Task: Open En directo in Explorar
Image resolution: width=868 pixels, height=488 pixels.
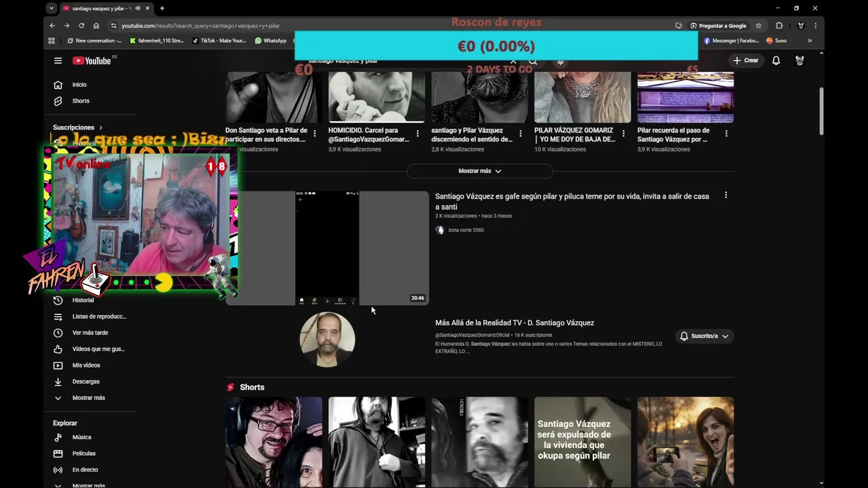Action: click(x=85, y=470)
